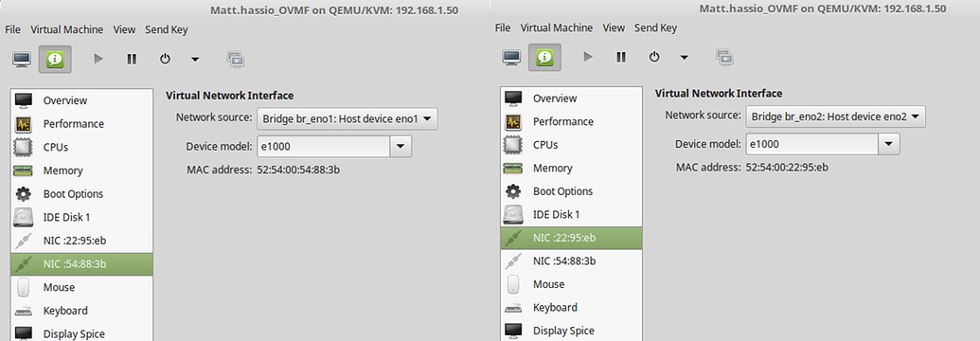Select NIC :54:88:3b in right window
980x341 pixels.
pos(571,260)
